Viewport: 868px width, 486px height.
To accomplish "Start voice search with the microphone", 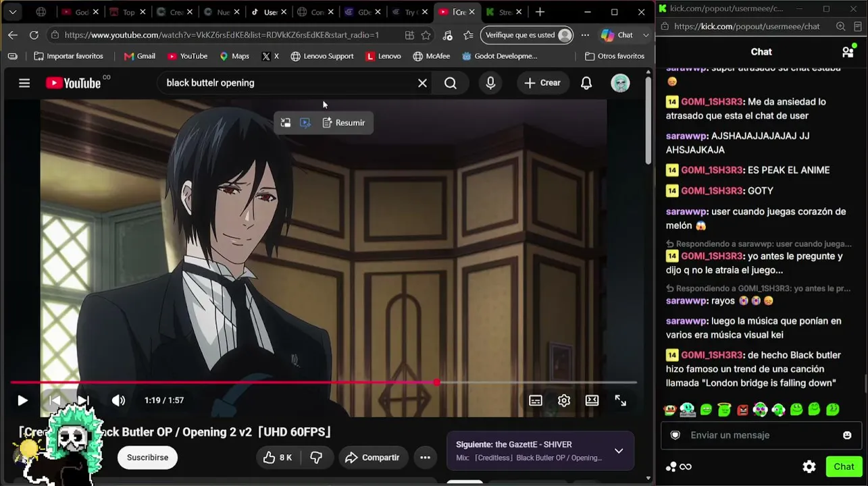I will coord(490,83).
